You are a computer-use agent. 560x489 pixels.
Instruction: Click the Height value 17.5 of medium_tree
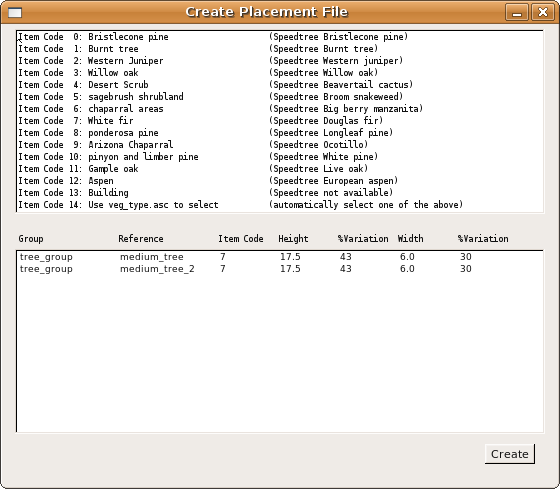click(x=290, y=257)
